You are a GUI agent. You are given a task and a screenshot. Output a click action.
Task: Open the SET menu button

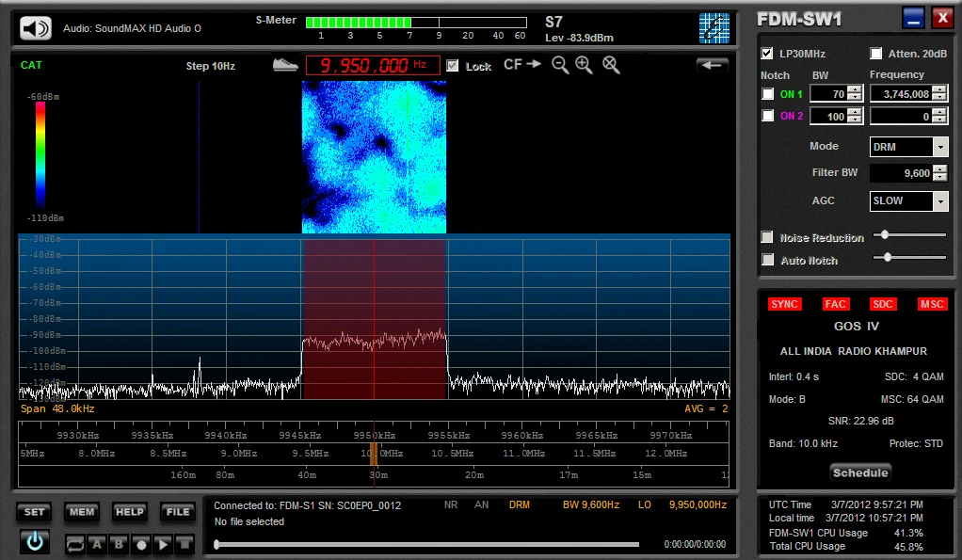pos(34,512)
